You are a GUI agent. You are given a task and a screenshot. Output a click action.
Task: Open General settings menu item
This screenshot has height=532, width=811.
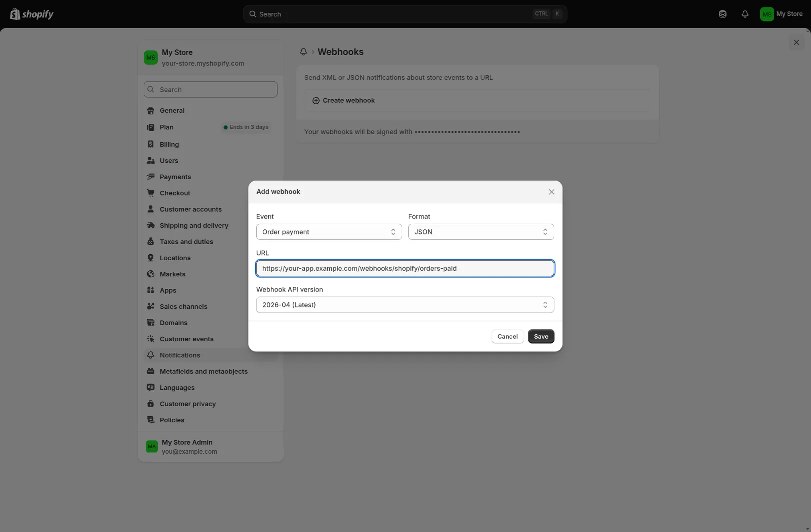210,111
